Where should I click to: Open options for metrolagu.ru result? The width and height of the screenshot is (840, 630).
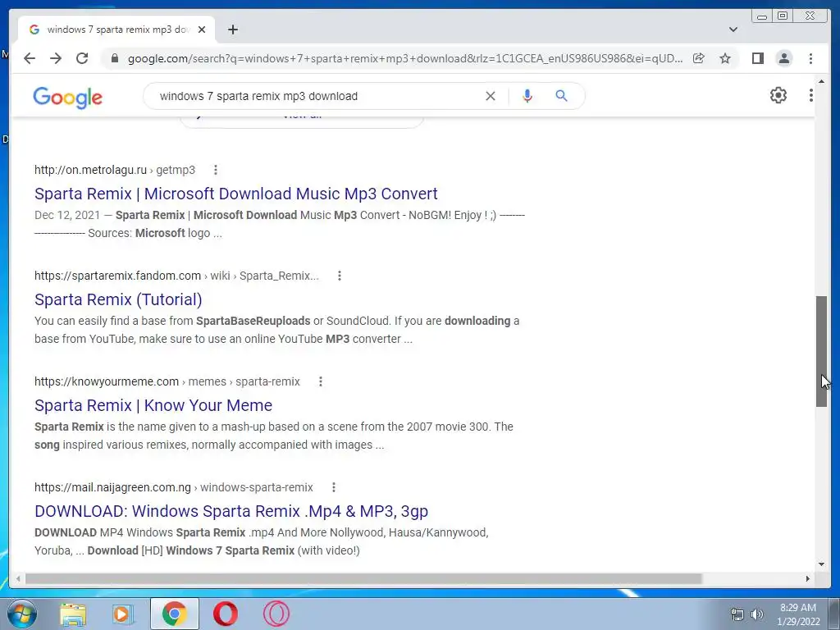[216, 170]
